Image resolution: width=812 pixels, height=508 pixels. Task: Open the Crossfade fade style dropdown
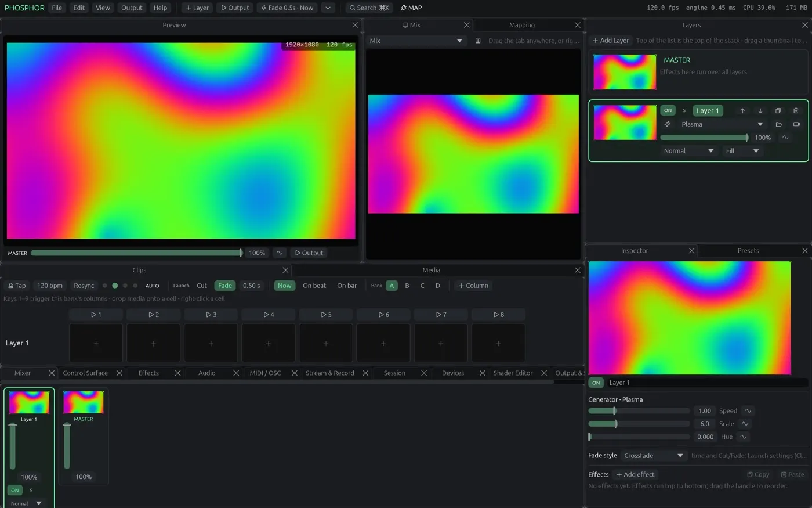[x=654, y=456]
